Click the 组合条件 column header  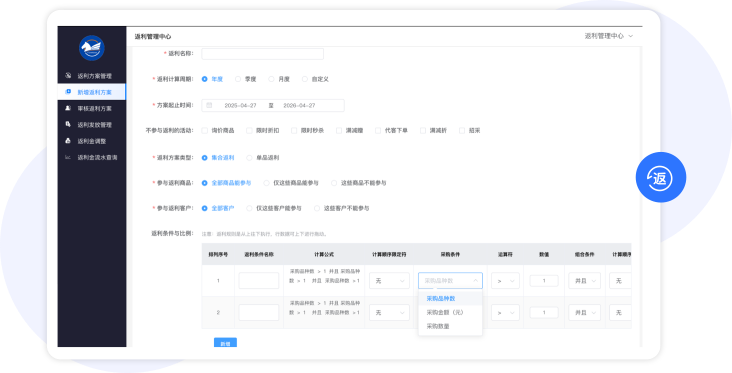tap(584, 254)
